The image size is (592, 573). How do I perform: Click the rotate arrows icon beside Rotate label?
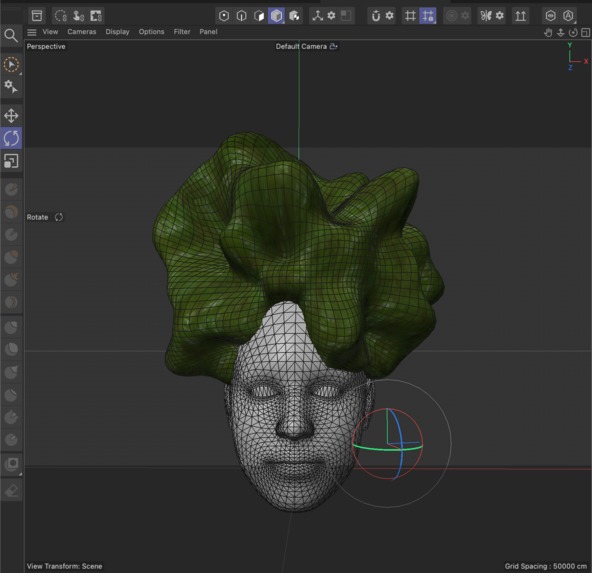click(x=59, y=217)
